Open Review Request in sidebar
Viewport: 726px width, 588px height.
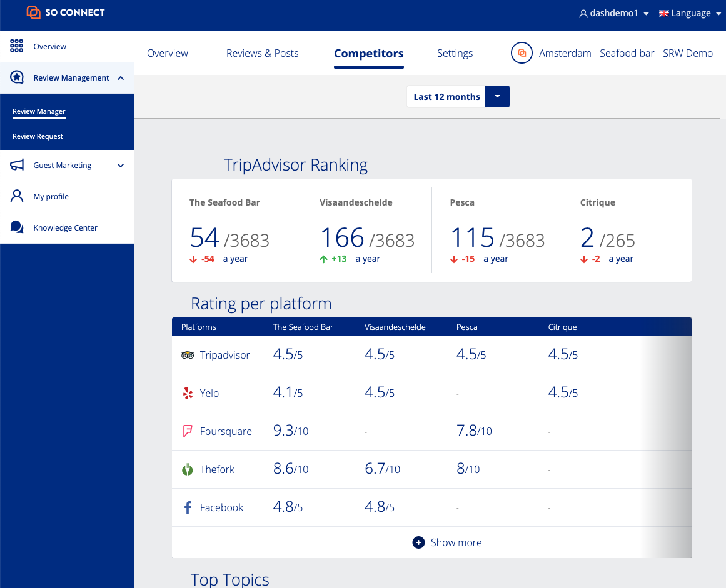pyautogui.click(x=38, y=136)
